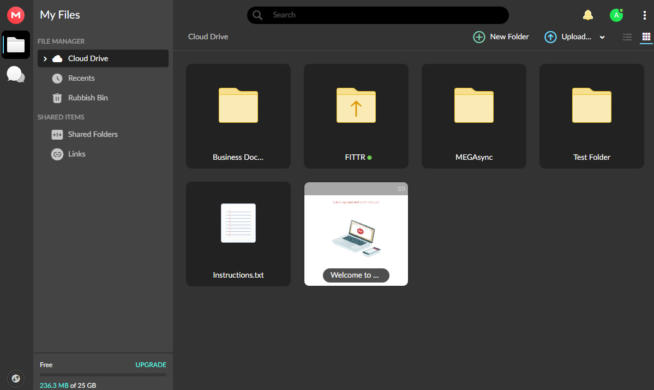
Task: Select the FITTR upload folder
Action: 356,116
